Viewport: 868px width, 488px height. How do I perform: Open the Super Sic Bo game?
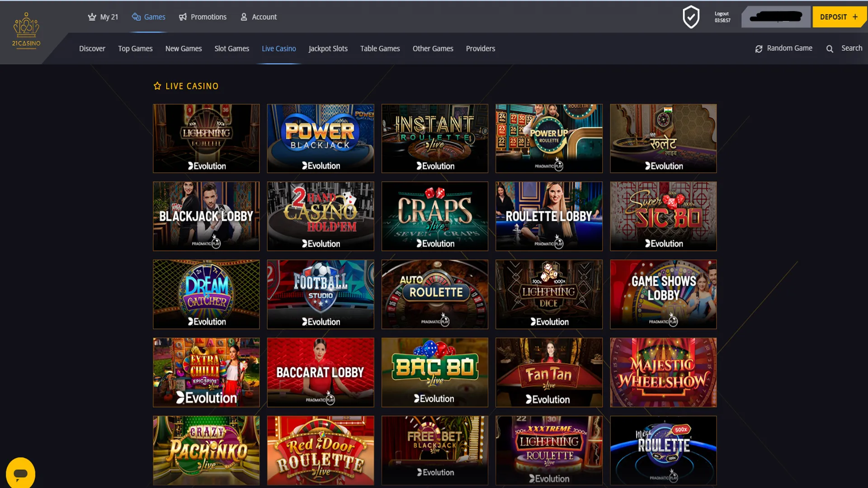coord(663,216)
